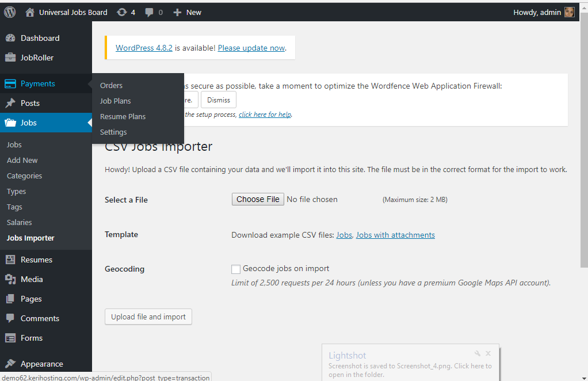
Task: Click the Lightshot notification message text
Action: tap(410, 370)
